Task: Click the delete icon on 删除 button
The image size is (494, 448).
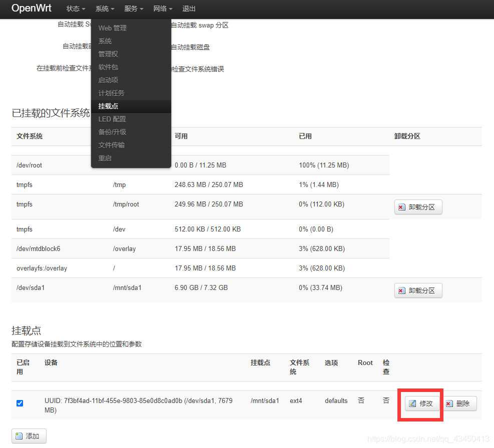Action: [449, 403]
